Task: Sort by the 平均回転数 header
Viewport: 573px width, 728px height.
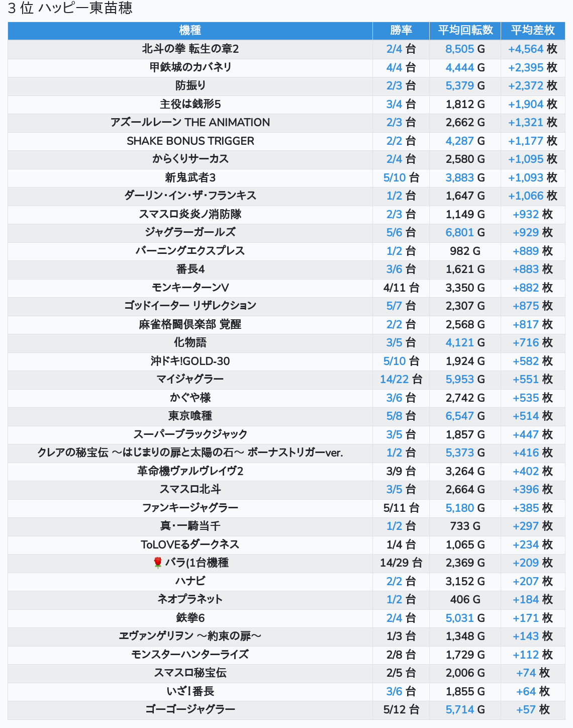Action: coord(465,30)
